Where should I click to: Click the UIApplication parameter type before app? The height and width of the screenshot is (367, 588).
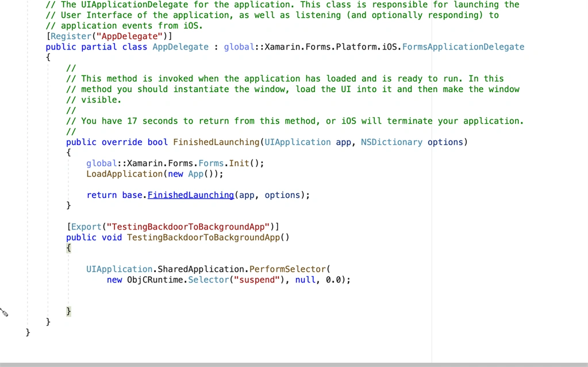pyautogui.click(x=298, y=142)
